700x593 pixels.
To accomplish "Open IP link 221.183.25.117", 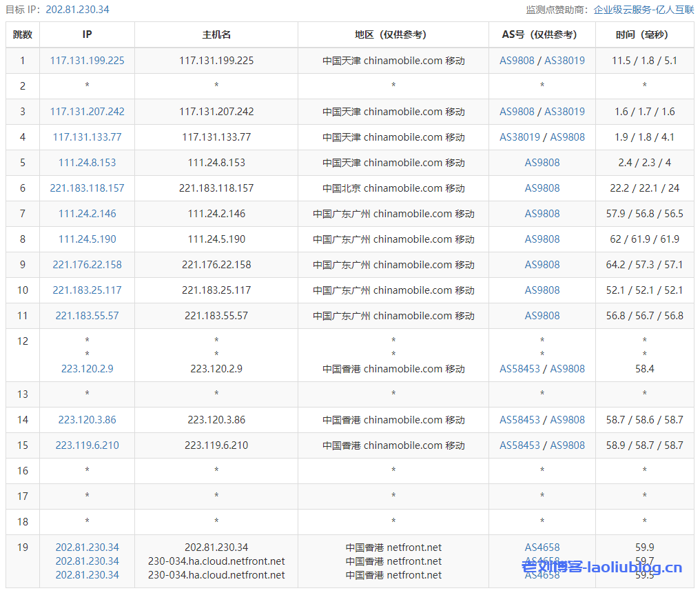I will point(87,290).
